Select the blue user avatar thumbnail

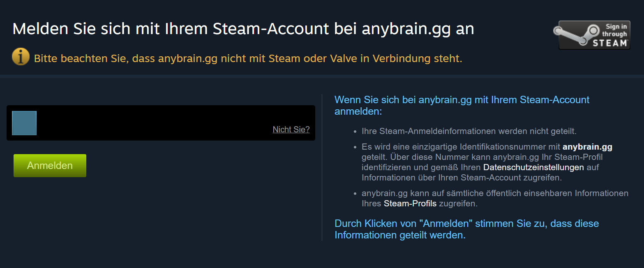[x=24, y=123]
